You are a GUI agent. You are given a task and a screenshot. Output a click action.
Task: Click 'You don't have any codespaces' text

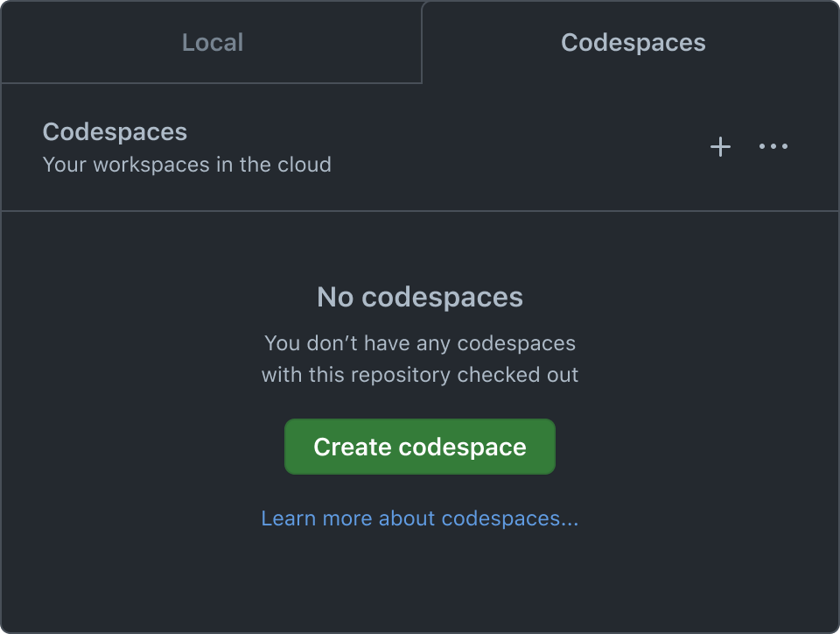(x=420, y=342)
